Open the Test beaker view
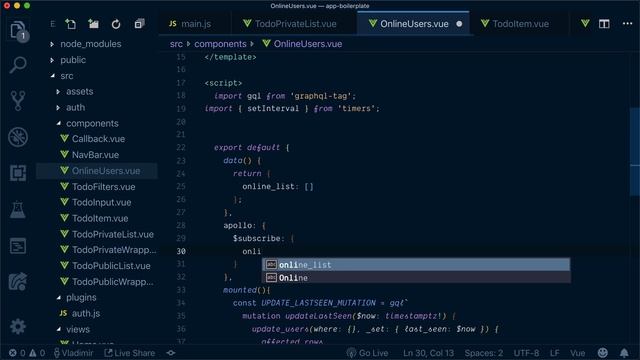 [x=18, y=209]
